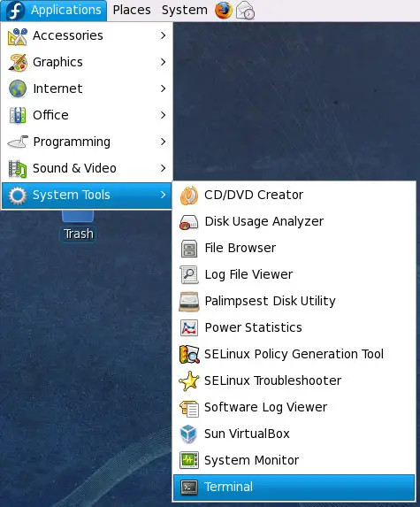Choose Disk Usage Analyzer entry
This screenshot has height=507, width=420.
(294, 221)
